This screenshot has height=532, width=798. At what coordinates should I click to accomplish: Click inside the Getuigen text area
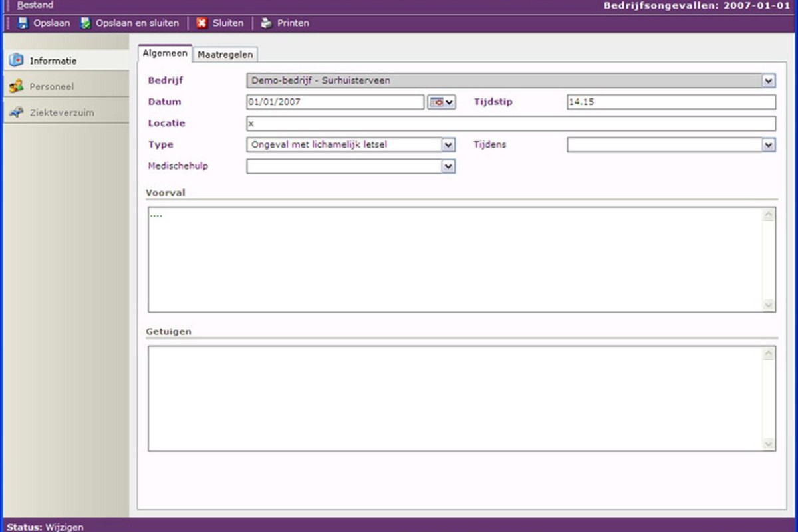(x=455, y=398)
